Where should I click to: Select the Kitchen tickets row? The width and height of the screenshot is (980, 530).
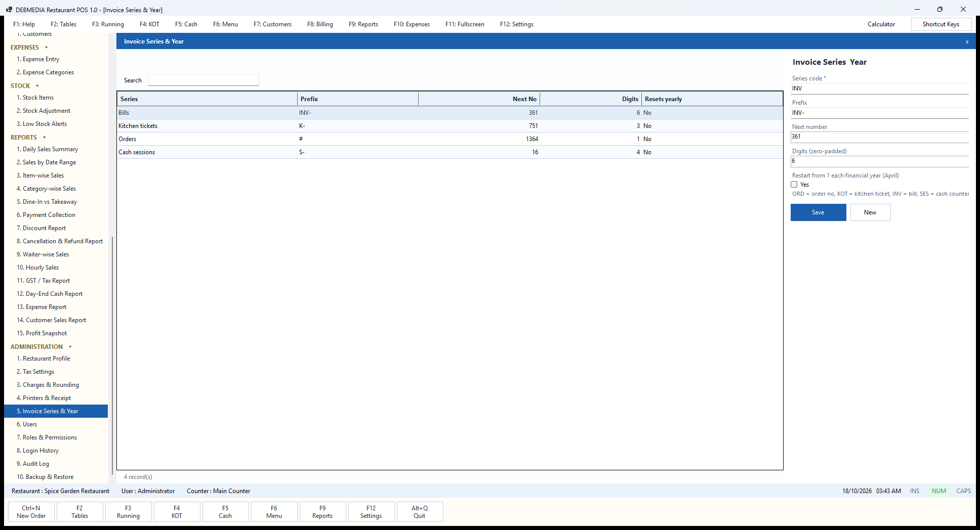[x=450, y=126]
